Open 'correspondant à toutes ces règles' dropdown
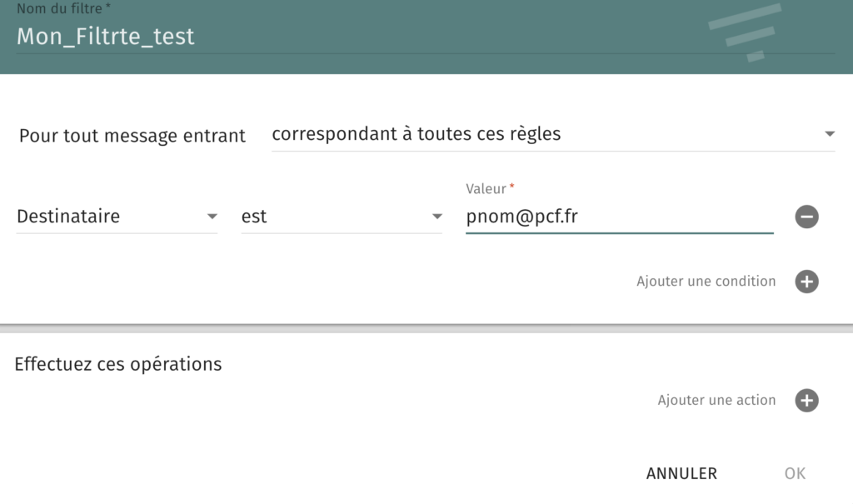Image resolution: width=853 pixels, height=504 pixels. [553, 134]
